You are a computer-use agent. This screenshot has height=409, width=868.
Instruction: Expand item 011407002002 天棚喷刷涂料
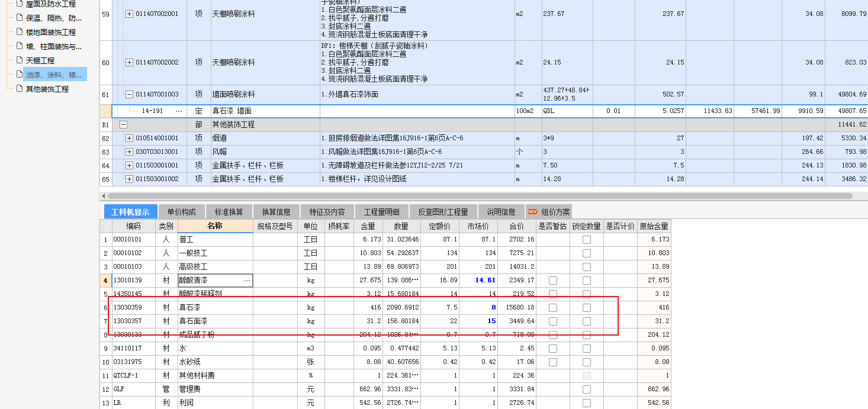(130, 62)
